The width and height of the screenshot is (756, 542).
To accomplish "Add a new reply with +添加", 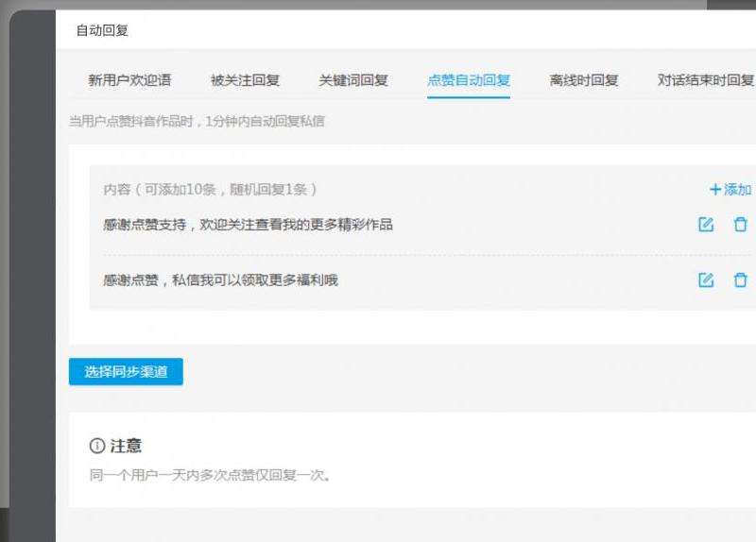I will pos(730,190).
